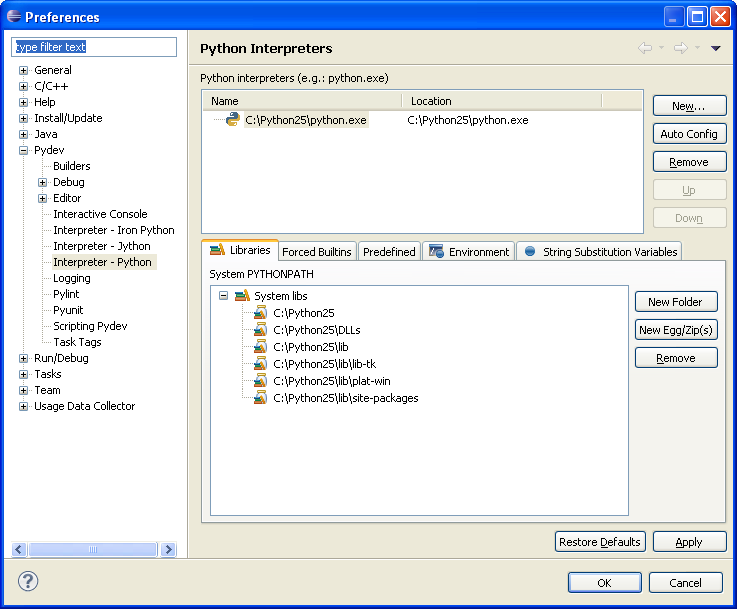Expand the Install/Update tree node
737x609 pixels.
(x=23, y=118)
